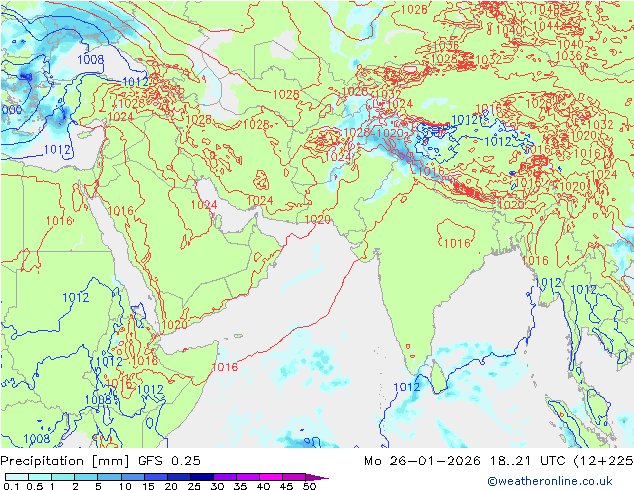This screenshot has width=634, height=490.
Task: Click the red '1044' isobar label
Action: [x=546, y=26]
